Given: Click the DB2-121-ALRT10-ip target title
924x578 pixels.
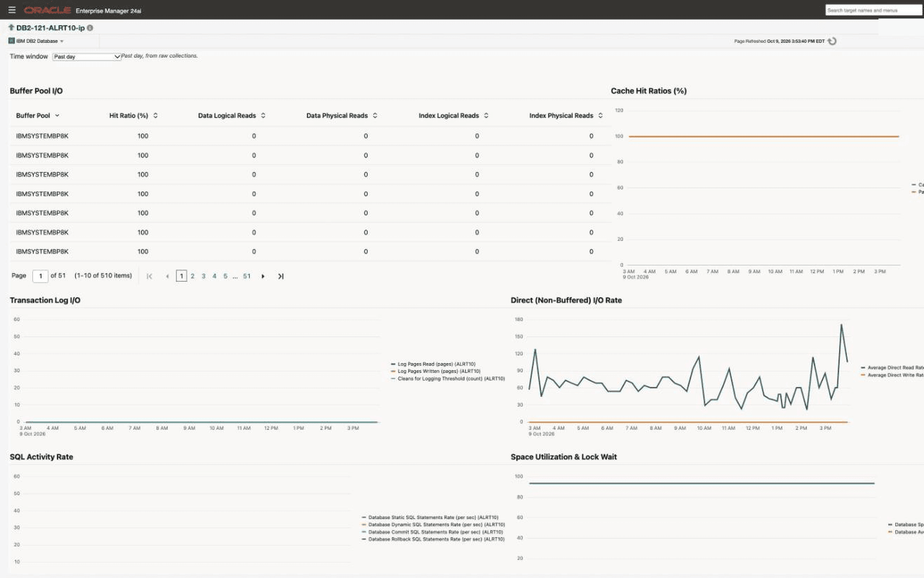Looking at the screenshot, I should tap(50, 28).
